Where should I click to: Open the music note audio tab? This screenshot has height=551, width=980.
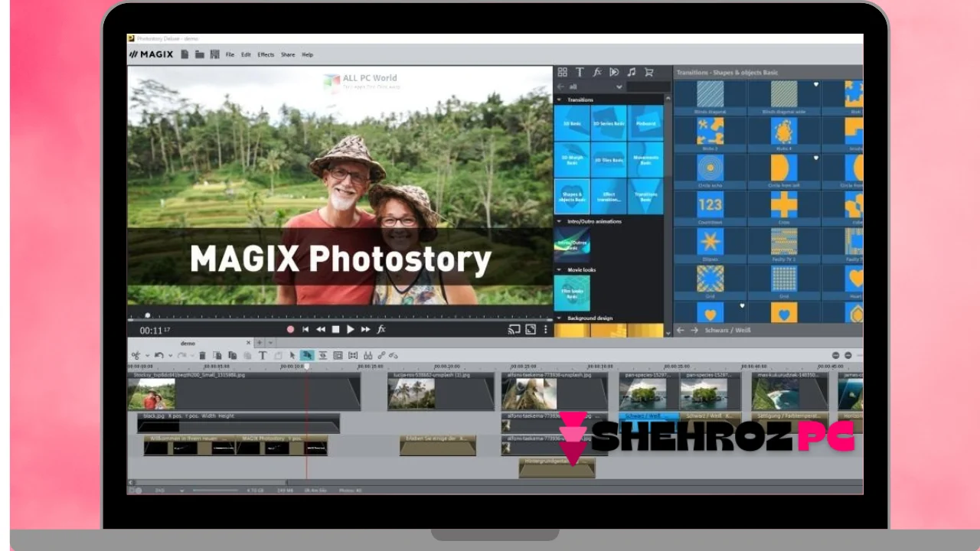(632, 72)
